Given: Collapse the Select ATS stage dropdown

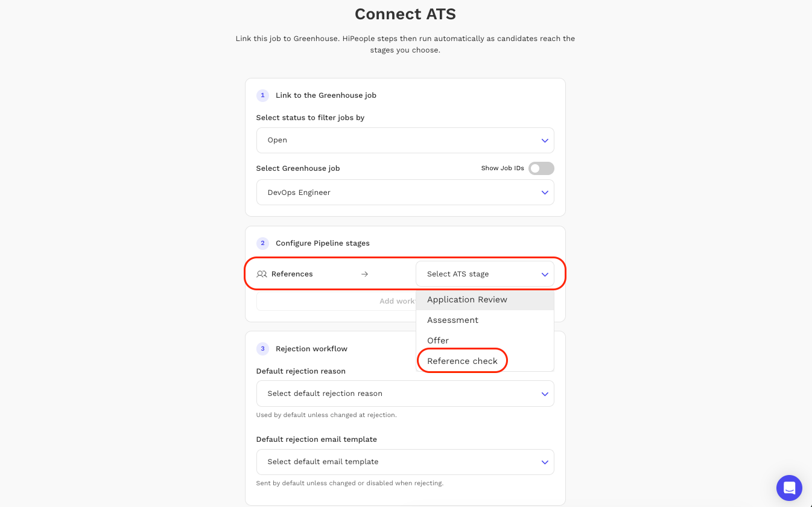Looking at the screenshot, I should (484, 274).
